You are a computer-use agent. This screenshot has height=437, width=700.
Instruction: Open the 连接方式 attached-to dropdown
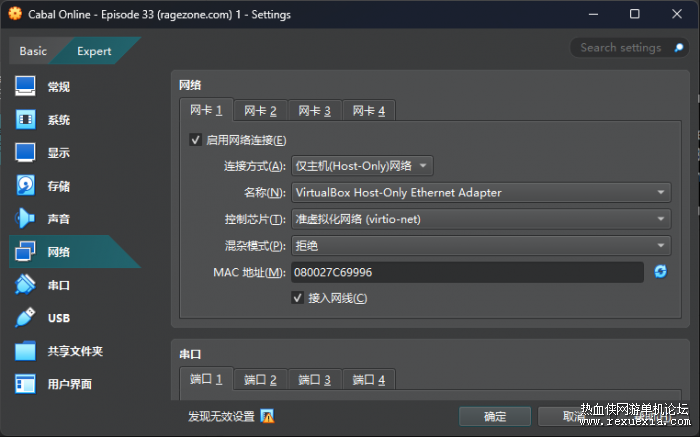click(x=362, y=166)
